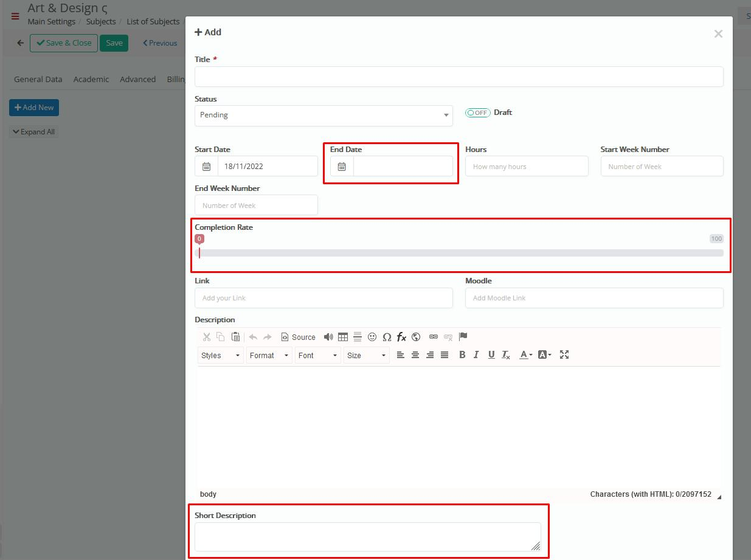Screen dimensions: 751x560
Task: Click the Paste icon in editor toolbar
Action: click(x=235, y=337)
